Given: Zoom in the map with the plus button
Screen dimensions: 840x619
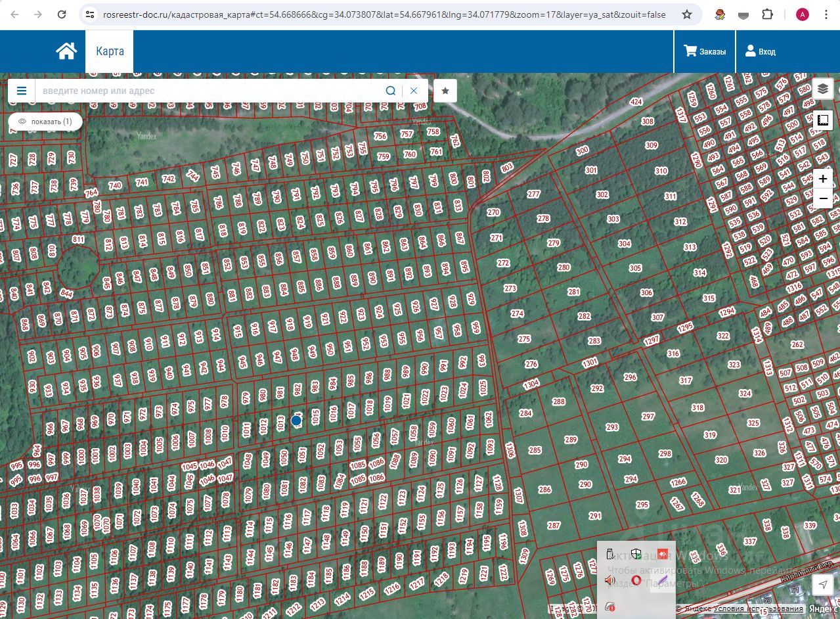Looking at the screenshot, I should click(823, 179).
